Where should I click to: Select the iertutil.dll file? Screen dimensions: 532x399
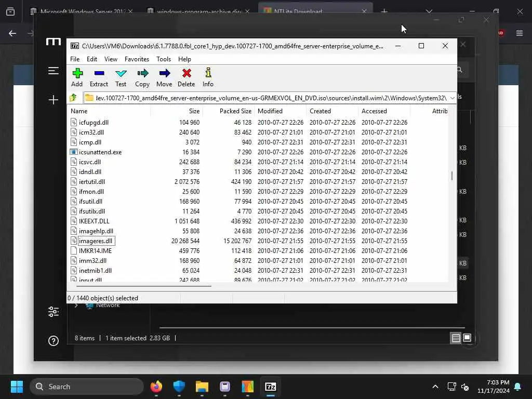point(92,181)
